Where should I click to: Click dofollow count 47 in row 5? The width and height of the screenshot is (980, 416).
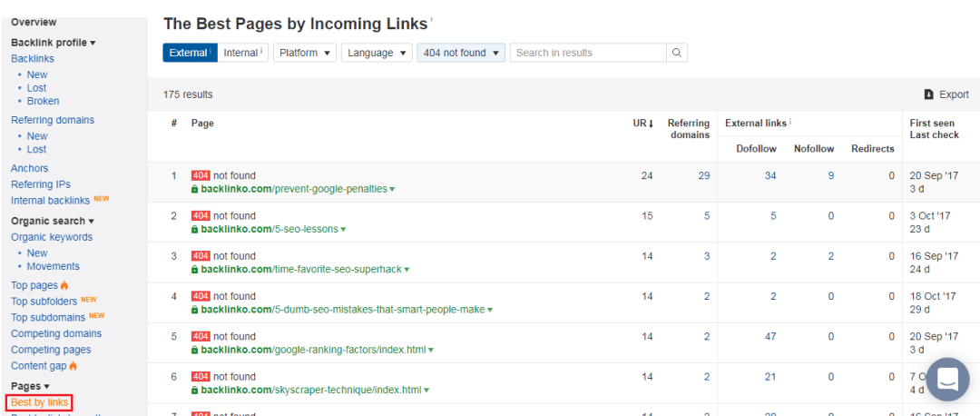[770, 336]
